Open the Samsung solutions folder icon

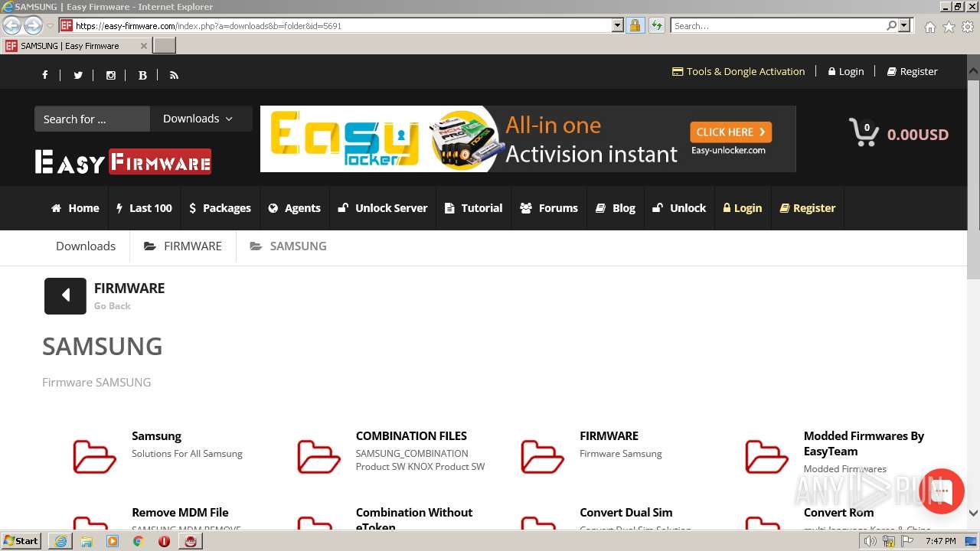tap(94, 457)
